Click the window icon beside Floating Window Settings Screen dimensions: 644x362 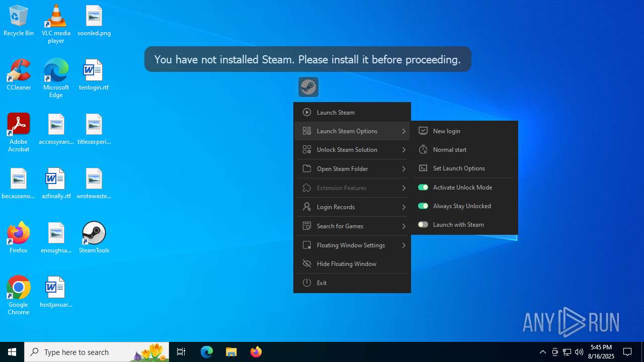click(x=307, y=245)
